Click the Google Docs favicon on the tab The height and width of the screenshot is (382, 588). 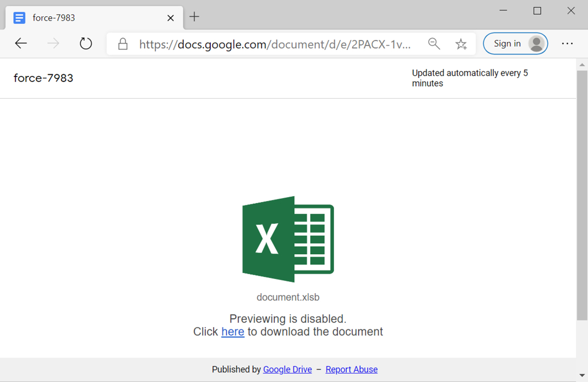pyautogui.click(x=20, y=18)
